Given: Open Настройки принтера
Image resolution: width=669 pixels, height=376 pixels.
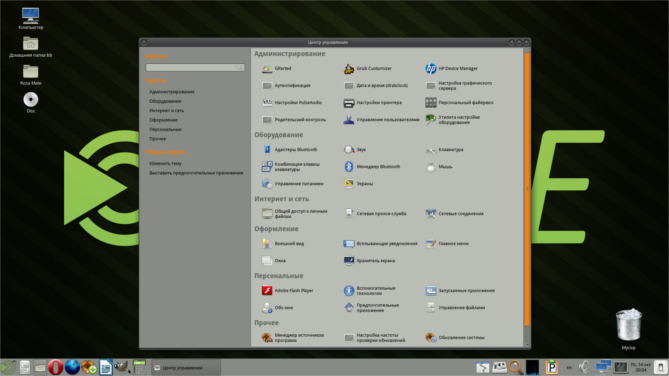Looking at the screenshot, I should coord(372,102).
